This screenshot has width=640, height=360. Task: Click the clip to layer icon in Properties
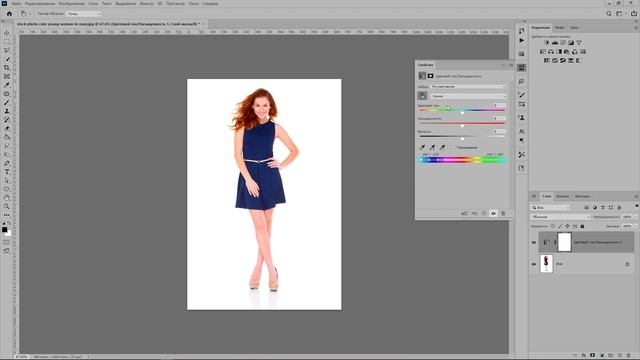(x=464, y=213)
